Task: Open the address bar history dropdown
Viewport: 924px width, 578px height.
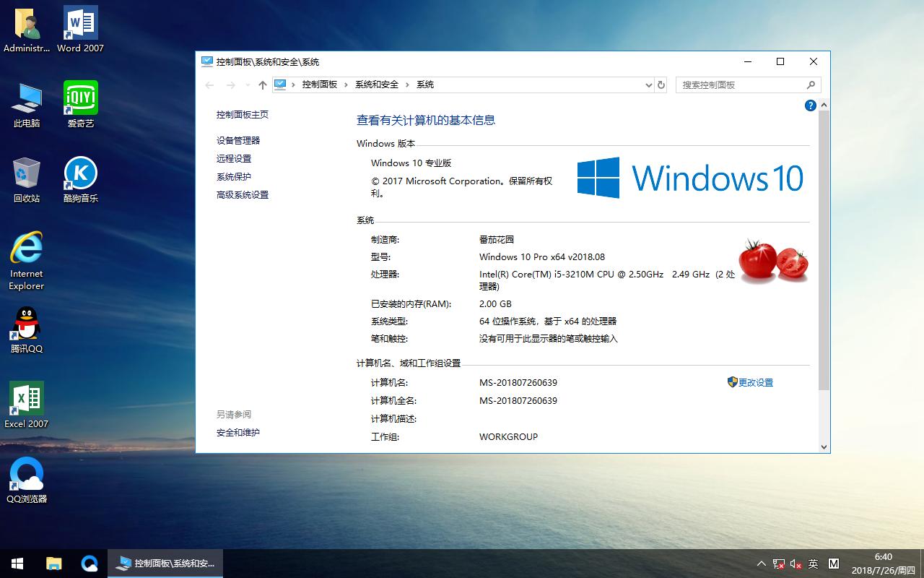Action: 648,85
